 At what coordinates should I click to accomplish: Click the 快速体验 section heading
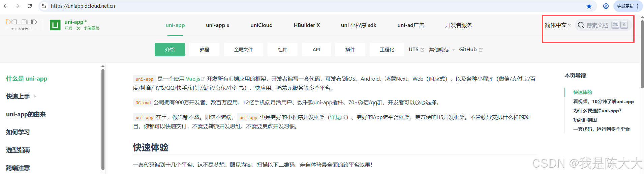[151, 147]
